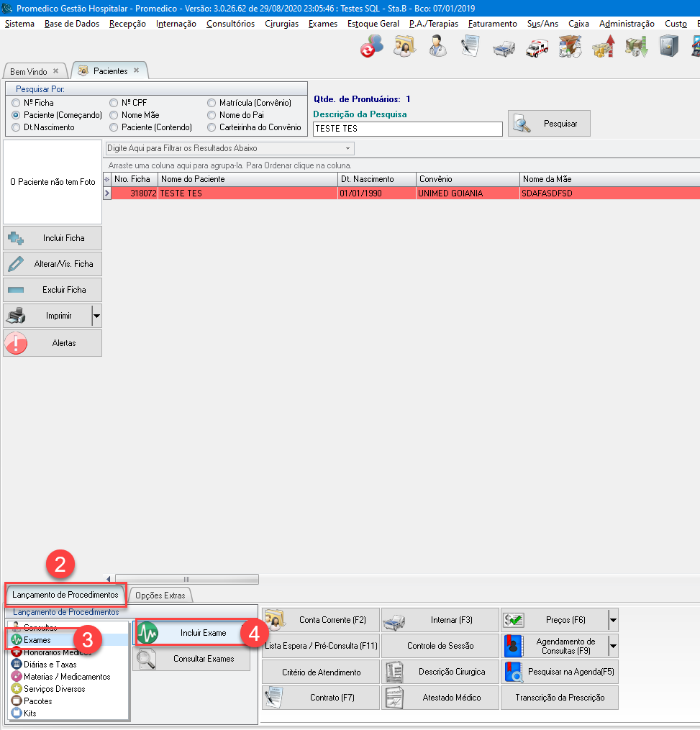Click the Alertas button with exclamation icon
700x730 pixels.
tap(53, 343)
